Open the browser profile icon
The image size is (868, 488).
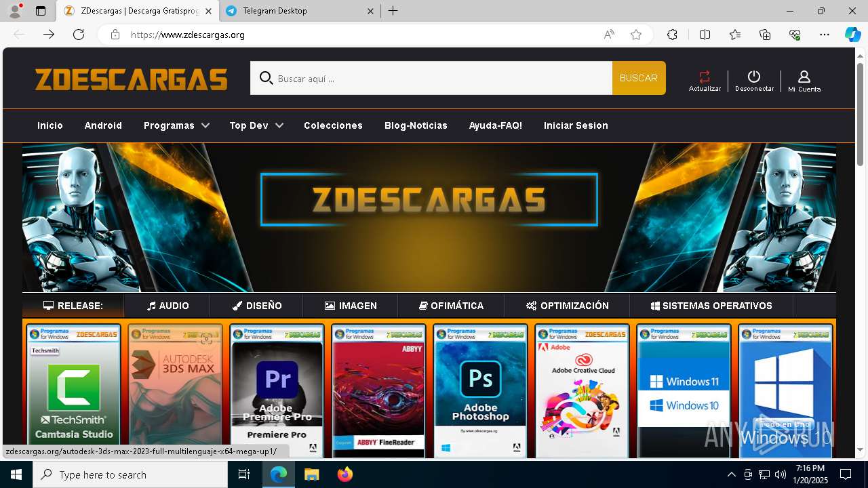[14, 11]
